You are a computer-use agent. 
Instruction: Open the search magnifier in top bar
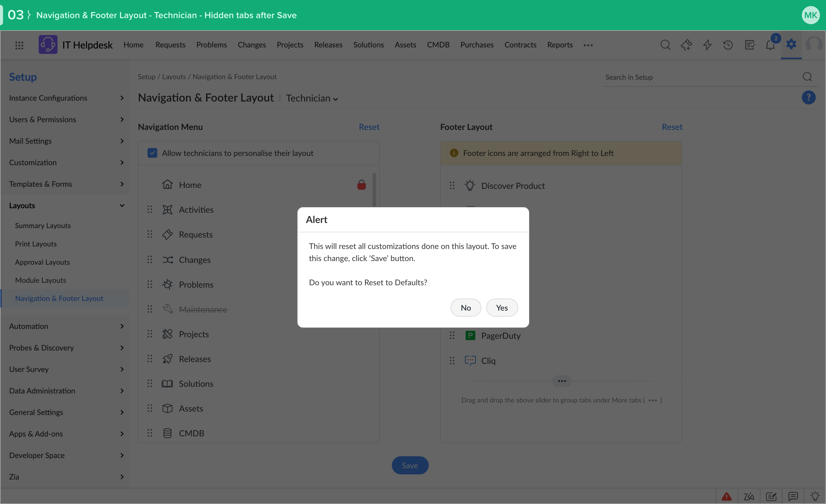665,45
